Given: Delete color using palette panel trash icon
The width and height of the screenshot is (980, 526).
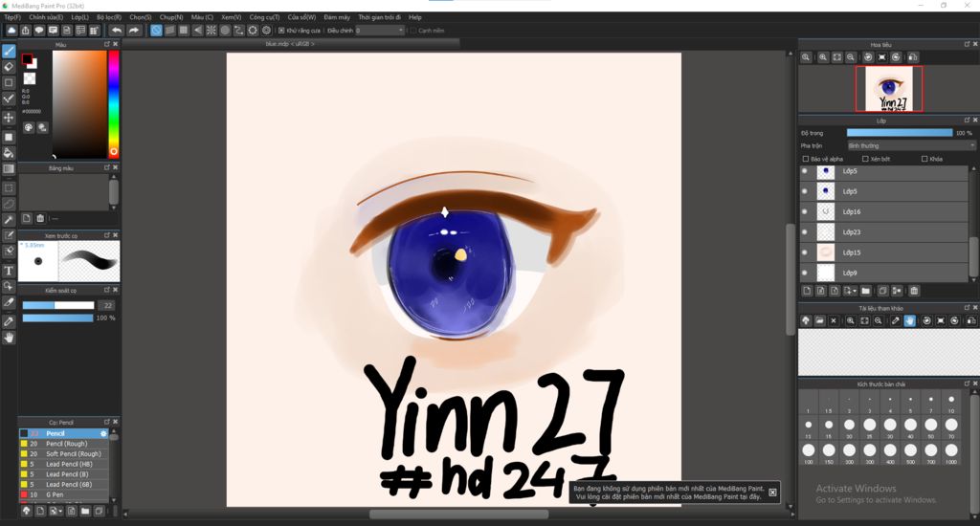Looking at the screenshot, I should pyautogui.click(x=40, y=218).
